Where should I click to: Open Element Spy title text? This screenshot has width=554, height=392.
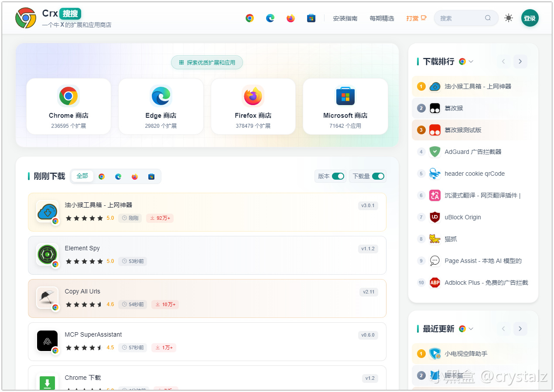coord(82,248)
